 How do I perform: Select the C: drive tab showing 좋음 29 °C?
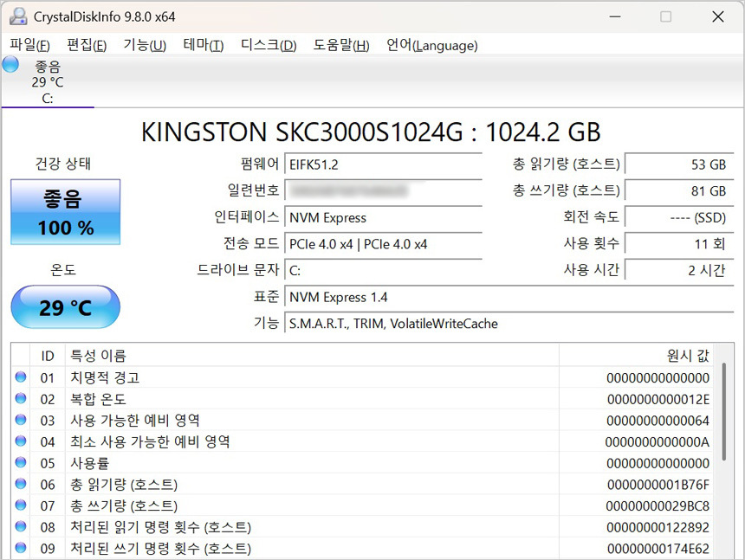point(48,82)
